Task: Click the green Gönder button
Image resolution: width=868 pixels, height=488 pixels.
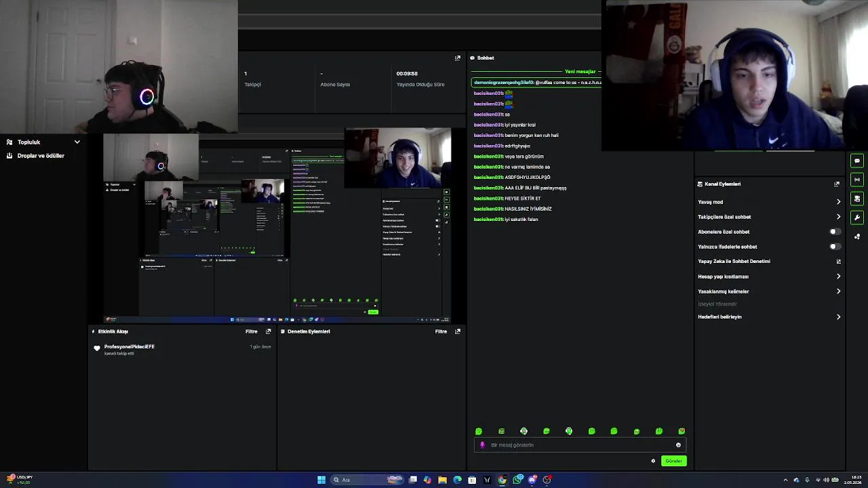Action: [673, 461]
